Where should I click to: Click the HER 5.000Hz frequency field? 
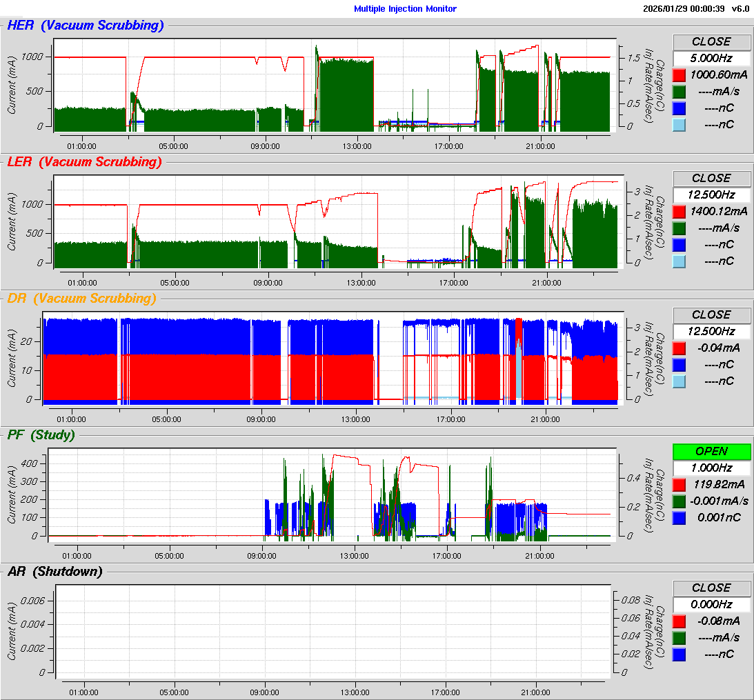pos(711,58)
